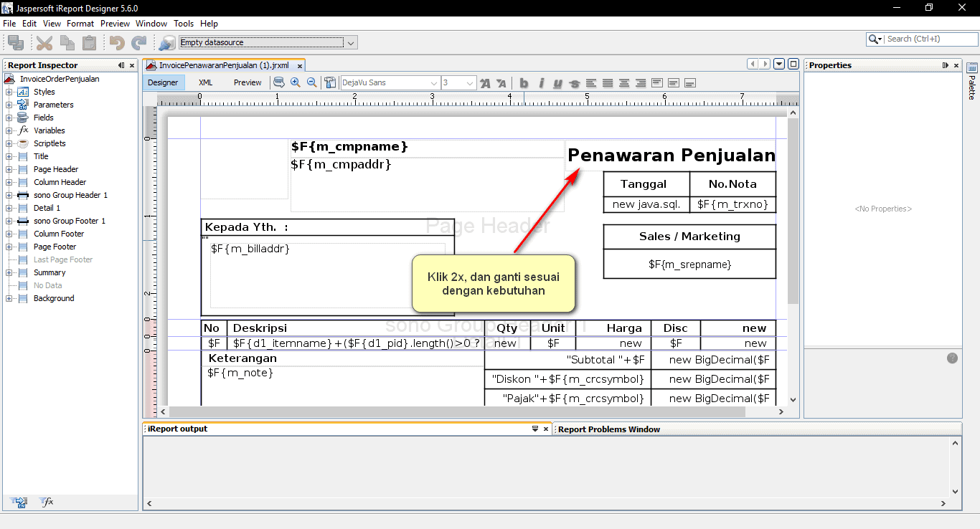The image size is (980, 529).
Task: Show the opened documents list dropdown
Action: 780,64
